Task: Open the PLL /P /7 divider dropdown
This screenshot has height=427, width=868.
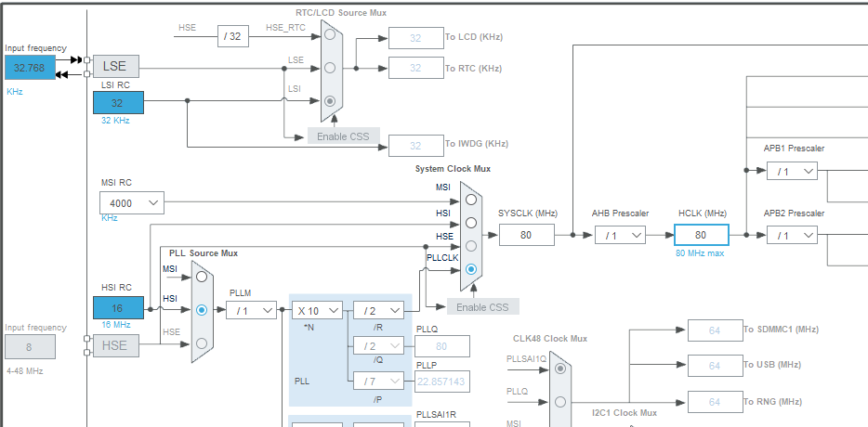Action: (x=378, y=382)
